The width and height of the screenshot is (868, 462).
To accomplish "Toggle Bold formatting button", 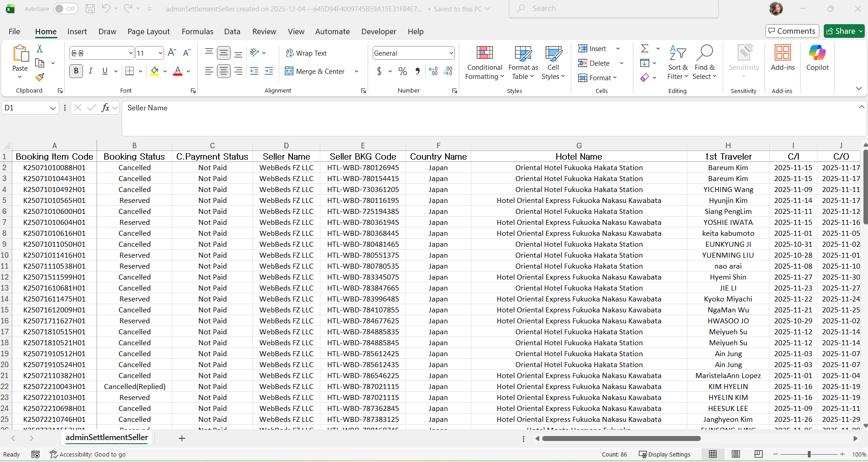I will 76,71.
